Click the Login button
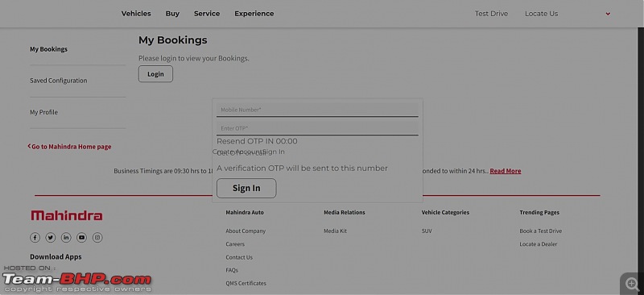Image resolution: width=644 pixels, height=295 pixels. (155, 74)
